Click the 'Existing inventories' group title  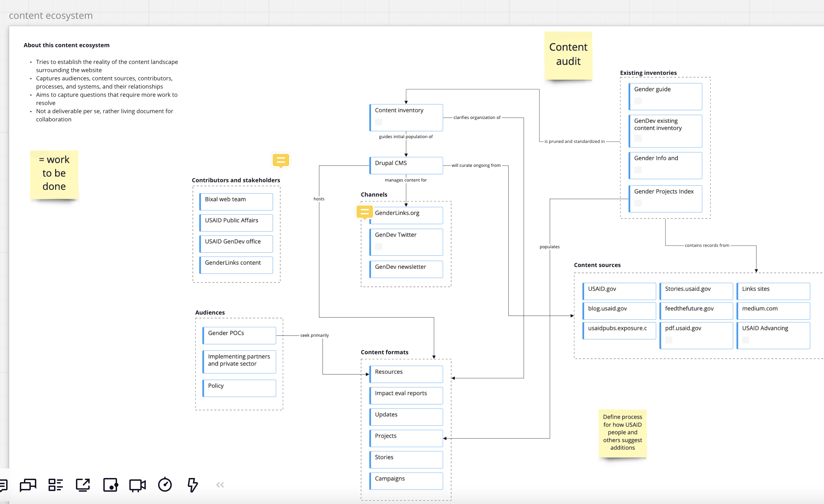(648, 73)
